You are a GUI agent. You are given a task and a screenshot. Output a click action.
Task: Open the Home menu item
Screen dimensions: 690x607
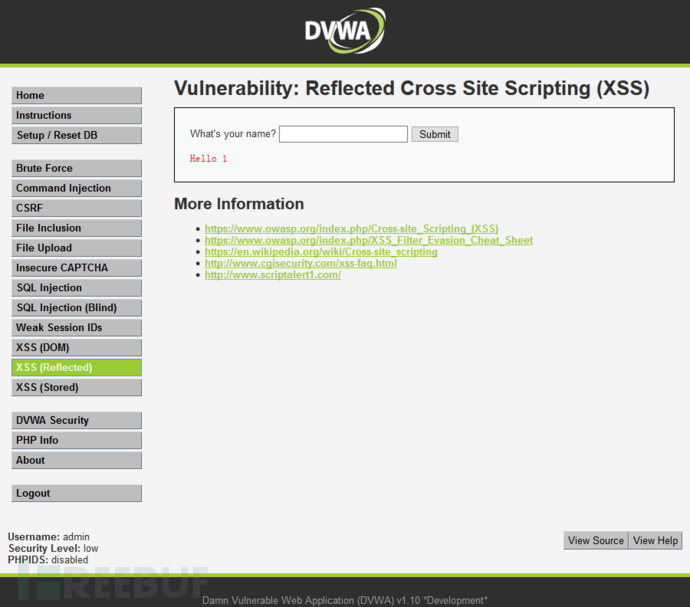pos(77,96)
